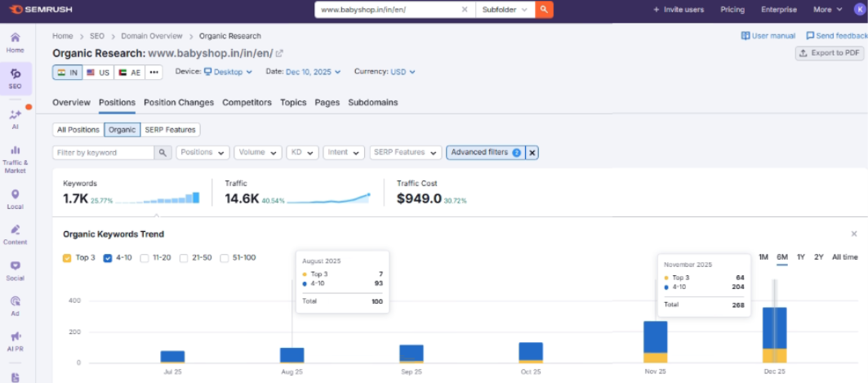Viewport: 868px width, 383px height.
Task: Click the keyword filter search icon
Action: (x=163, y=153)
